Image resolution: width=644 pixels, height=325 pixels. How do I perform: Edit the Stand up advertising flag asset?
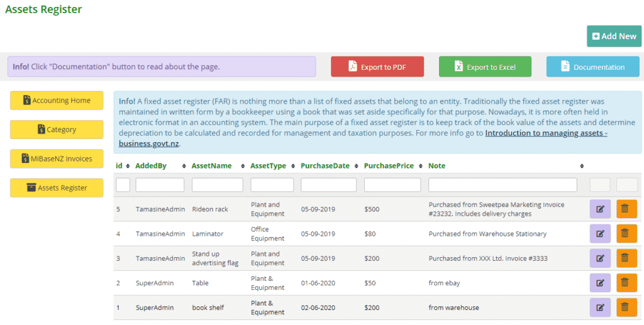[x=600, y=258]
